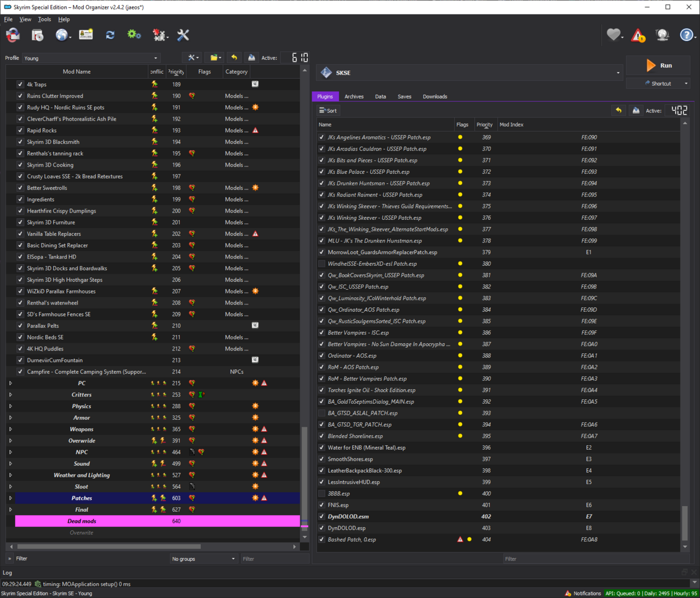This screenshot has width=700, height=598.
Task: Click notifications icon in status bar
Action: click(x=568, y=593)
